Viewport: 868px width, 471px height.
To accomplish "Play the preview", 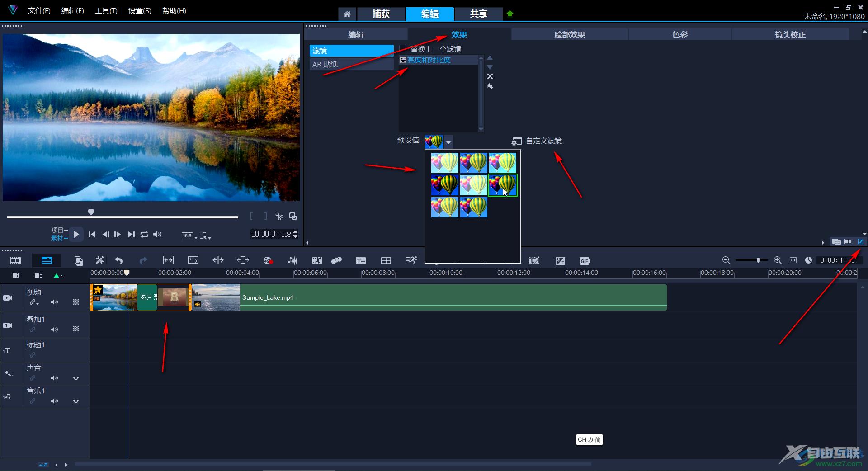I will point(76,234).
